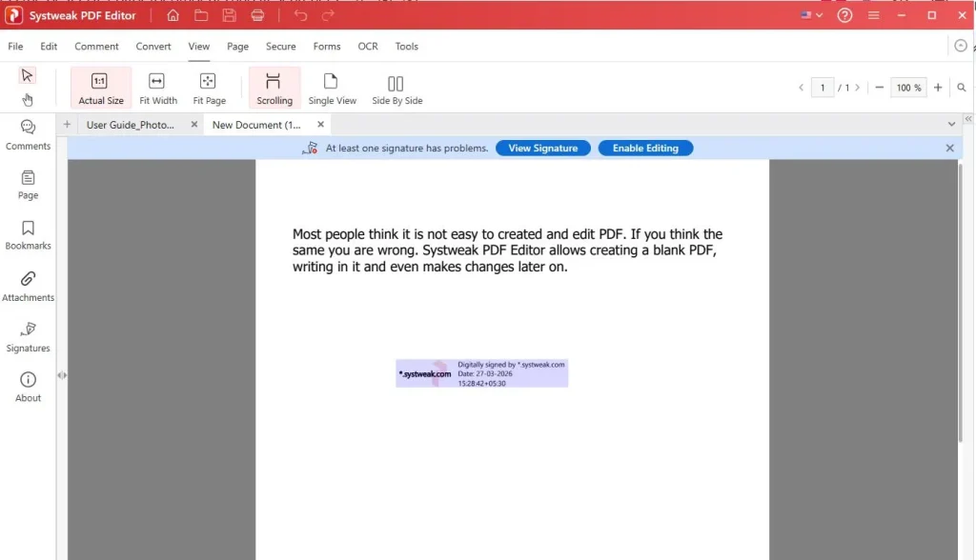The height and width of the screenshot is (560, 976).
Task: Switch to Side By Side view
Action: (x=397, y=88)
